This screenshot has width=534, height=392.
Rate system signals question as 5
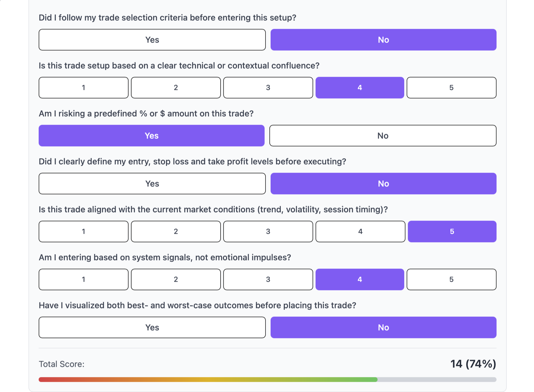tap(451, 279)
